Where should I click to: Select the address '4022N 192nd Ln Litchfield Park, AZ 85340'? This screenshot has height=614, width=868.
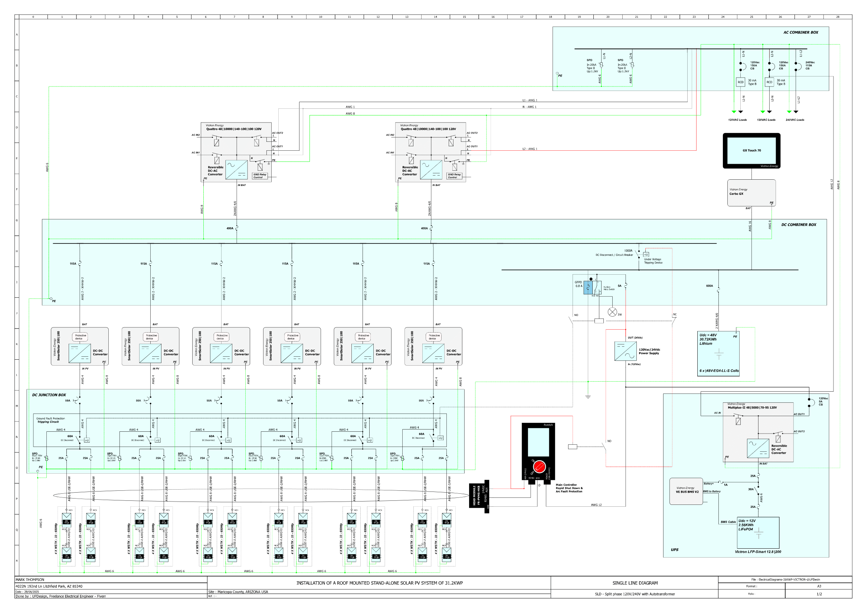(x=49, y=587)
